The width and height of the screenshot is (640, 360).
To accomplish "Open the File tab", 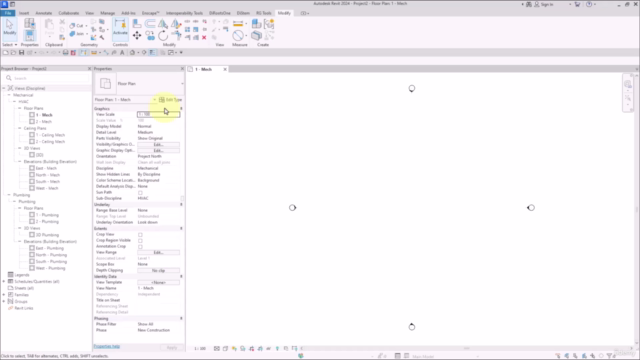I will pyautogui.click(x=8, y=13).
